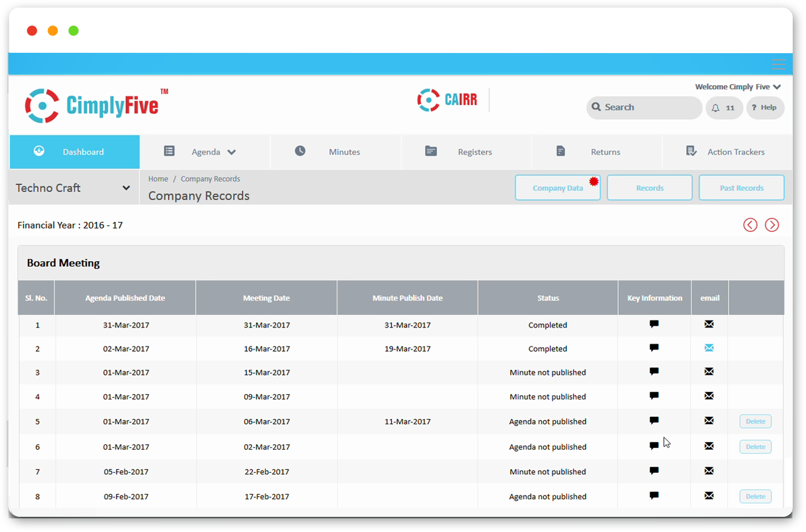Click key information icon in row 8
This screenshot has width=806, height=532.
tap(654, 495)
